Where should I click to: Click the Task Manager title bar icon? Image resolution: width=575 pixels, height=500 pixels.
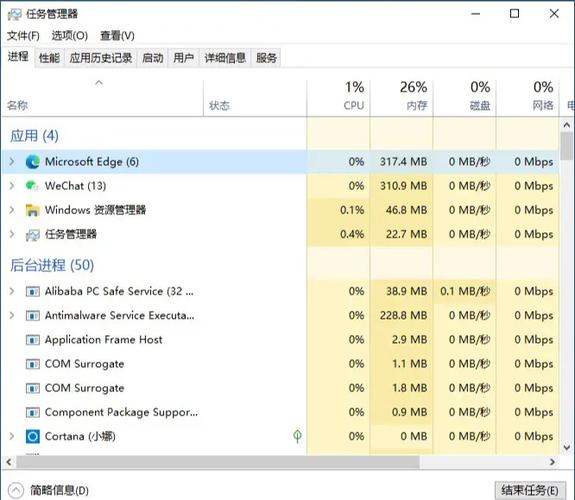tap(15, 14)
